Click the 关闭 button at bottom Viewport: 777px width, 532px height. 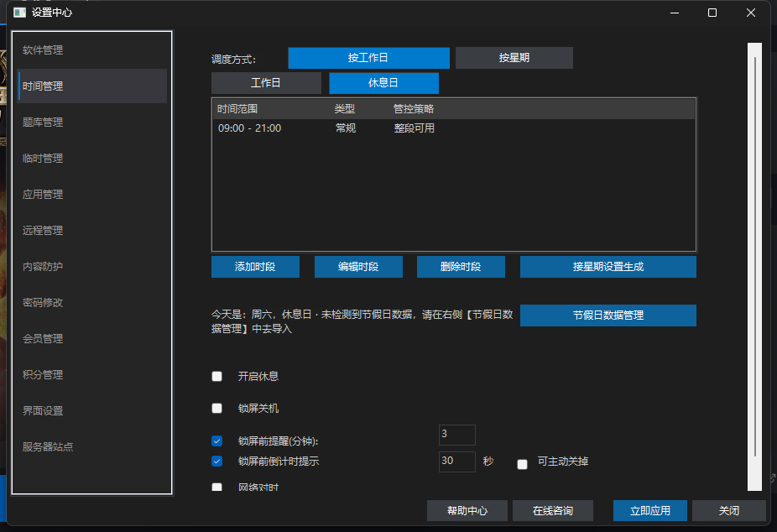click(729, 511)
